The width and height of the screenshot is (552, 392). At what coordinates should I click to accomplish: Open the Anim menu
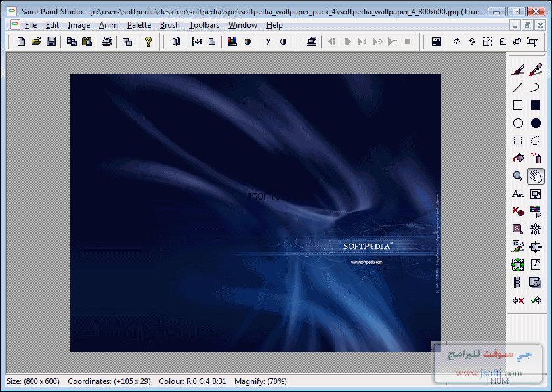[x=108, y=25]
